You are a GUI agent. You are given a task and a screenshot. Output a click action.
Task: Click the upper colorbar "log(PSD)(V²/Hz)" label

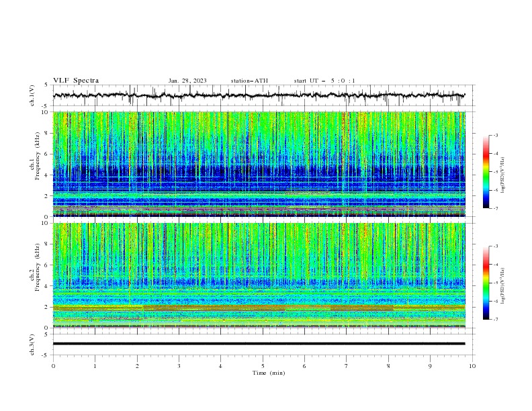coord(503,175)
